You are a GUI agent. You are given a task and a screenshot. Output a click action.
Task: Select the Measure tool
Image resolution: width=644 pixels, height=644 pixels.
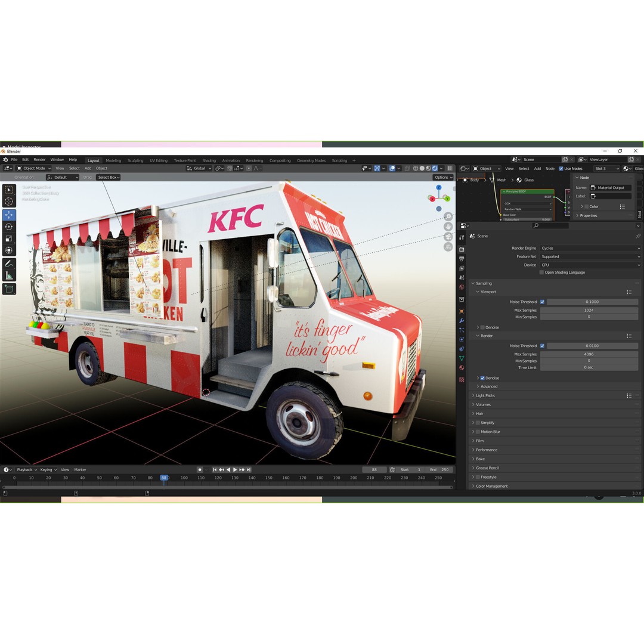[x=9, y=275]
